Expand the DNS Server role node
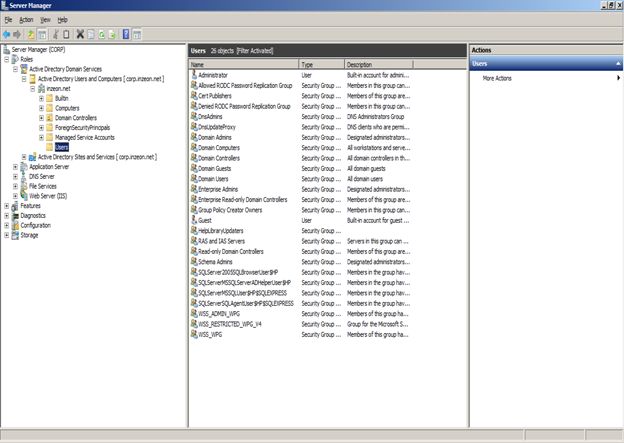Viewport: 624px width, 443px height. [x=15, y=176]
